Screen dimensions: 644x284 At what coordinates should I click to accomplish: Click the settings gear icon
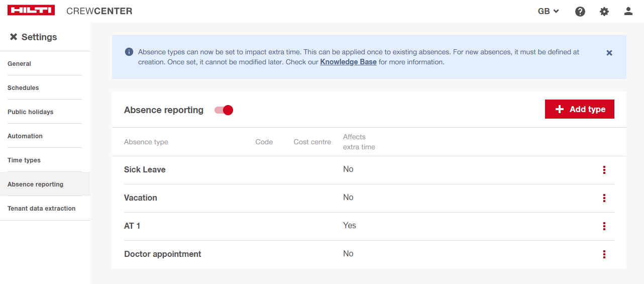[x=604, y=11]
